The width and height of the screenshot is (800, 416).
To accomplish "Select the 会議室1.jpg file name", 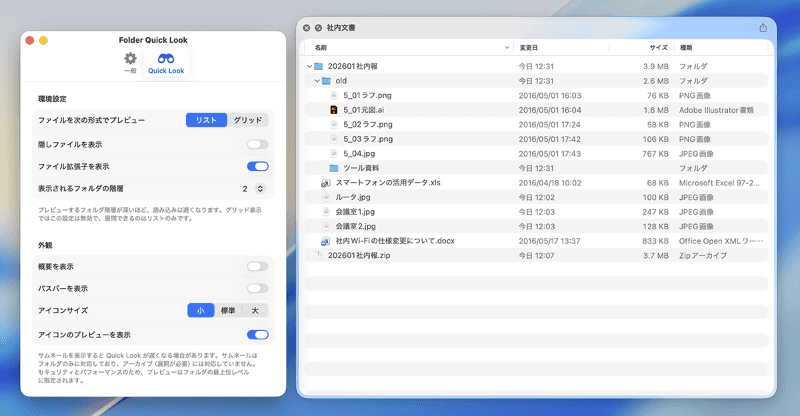I will [355, 212].
